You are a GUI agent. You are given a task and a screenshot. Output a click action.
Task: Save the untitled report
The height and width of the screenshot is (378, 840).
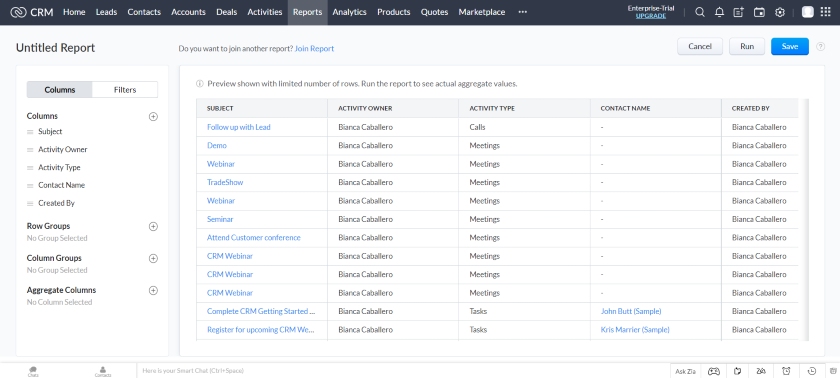pyautogui.click(x=790, y=47)
